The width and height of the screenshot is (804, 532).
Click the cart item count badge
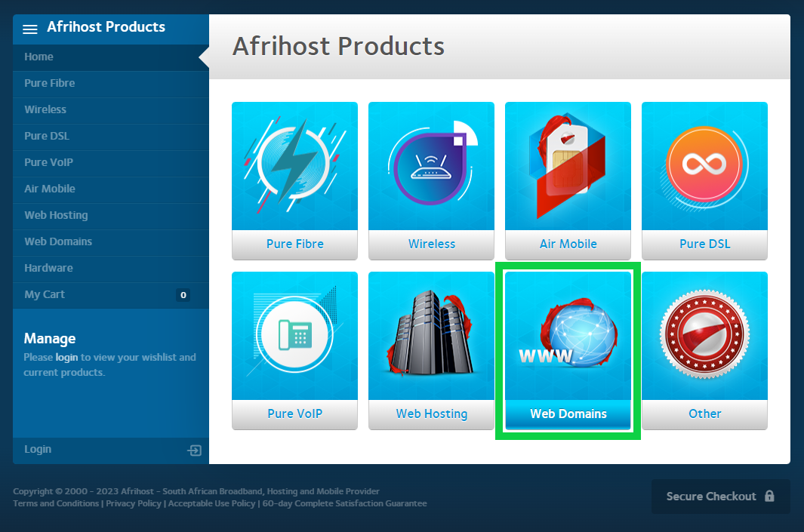(x=183, y=295)
